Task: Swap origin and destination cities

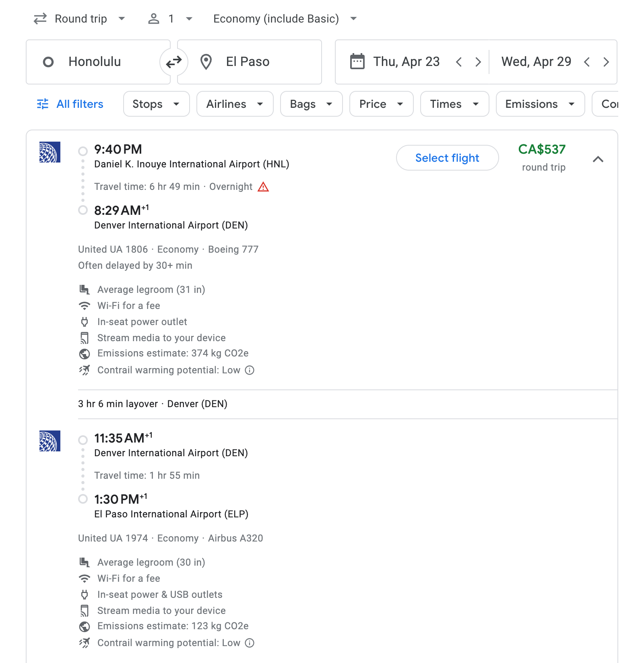Action: pos(174,62)
